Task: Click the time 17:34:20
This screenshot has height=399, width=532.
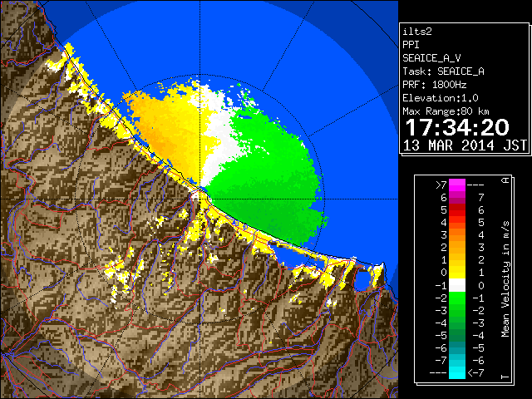Action: 457,127
